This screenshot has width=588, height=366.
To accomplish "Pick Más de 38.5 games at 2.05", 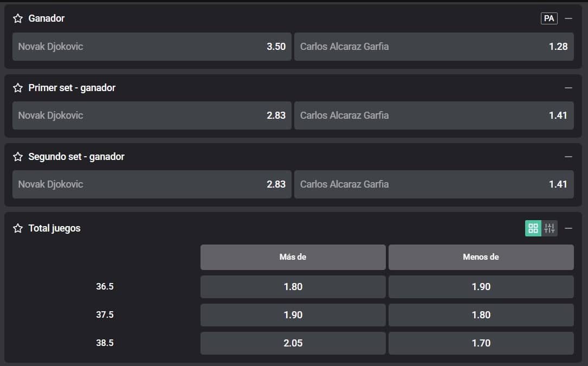I will (293, 343).
